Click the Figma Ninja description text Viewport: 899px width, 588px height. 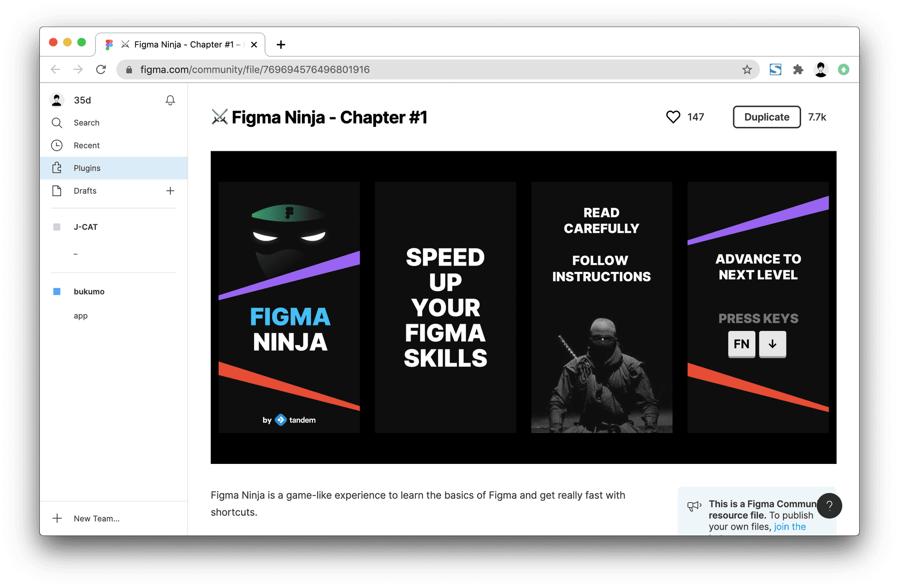[418, 504]
